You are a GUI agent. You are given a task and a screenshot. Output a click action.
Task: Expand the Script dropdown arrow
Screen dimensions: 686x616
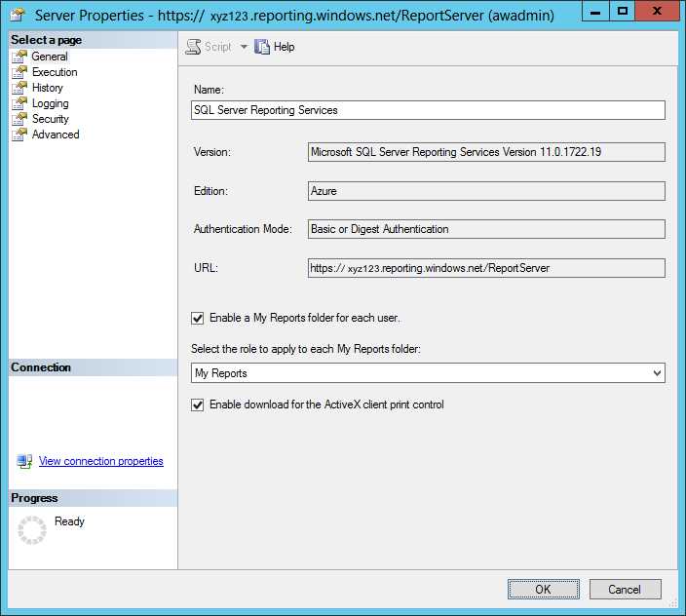(244, 47)
